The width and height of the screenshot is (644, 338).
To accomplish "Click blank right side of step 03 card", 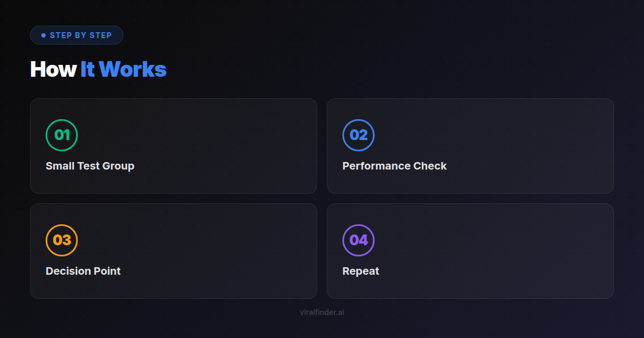I will (x=241, y=251).
